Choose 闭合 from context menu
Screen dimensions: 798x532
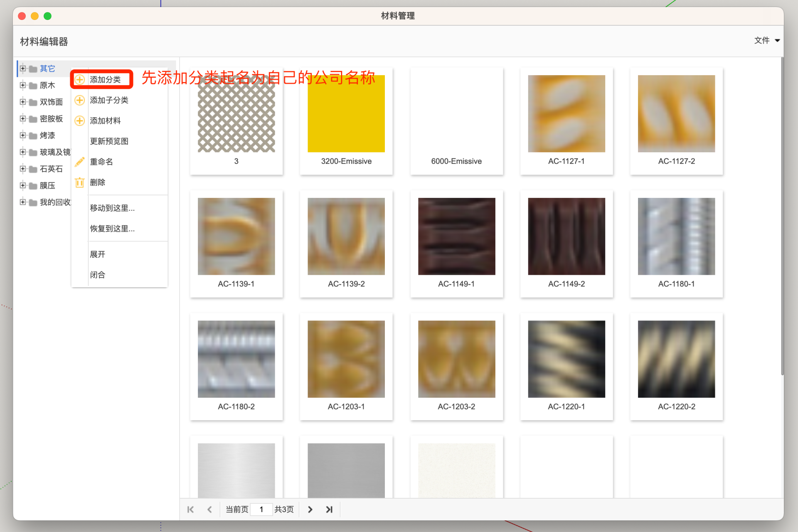click(120, 275)
